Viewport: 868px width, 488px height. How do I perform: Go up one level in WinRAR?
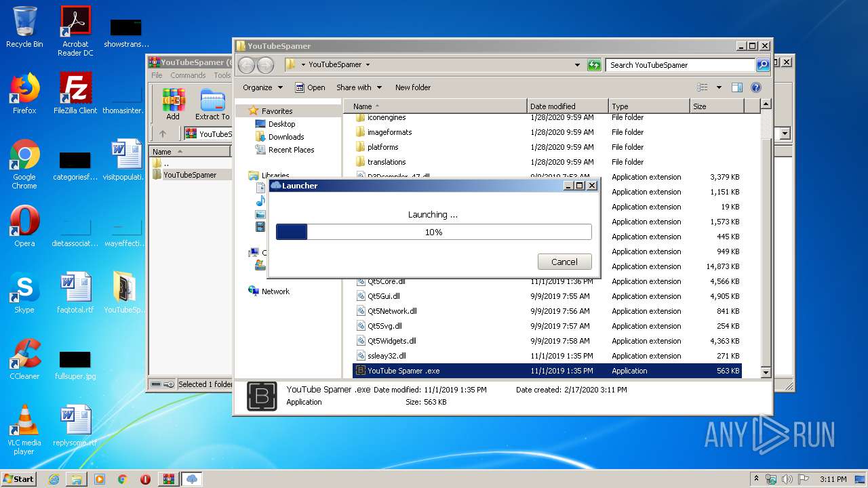[163, 134]
